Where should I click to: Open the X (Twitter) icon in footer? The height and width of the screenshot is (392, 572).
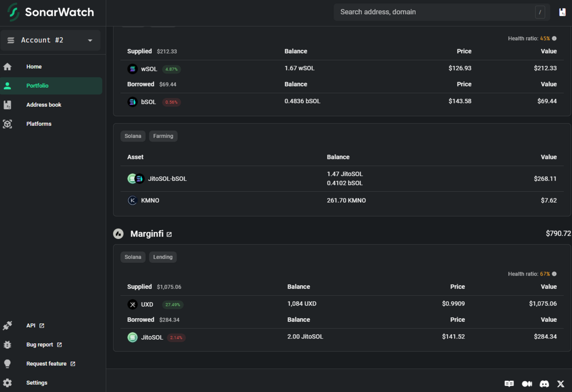[x=560, y=384]
